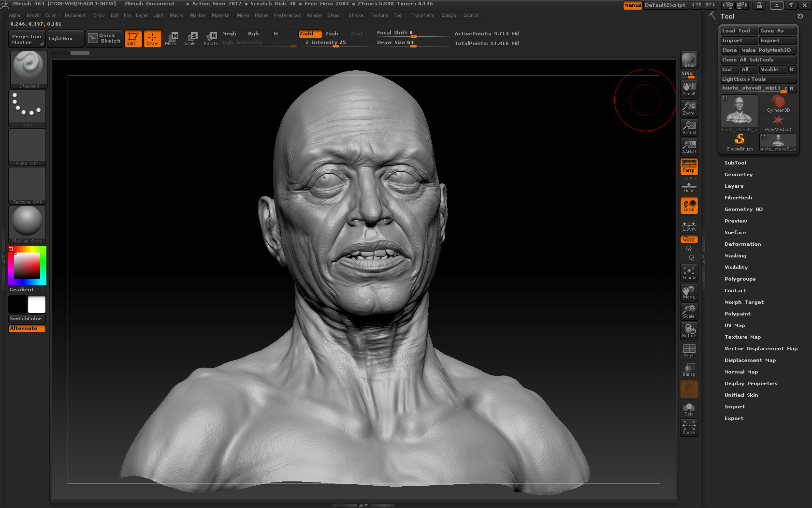Click Make PolyMesh3D button
The height and width of the screenshot is (508, 812).
pyautogui.click(x=768, y=50)
